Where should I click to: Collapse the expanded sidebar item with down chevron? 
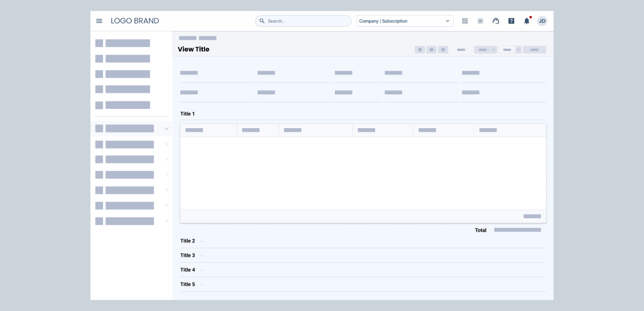point(166,129)
